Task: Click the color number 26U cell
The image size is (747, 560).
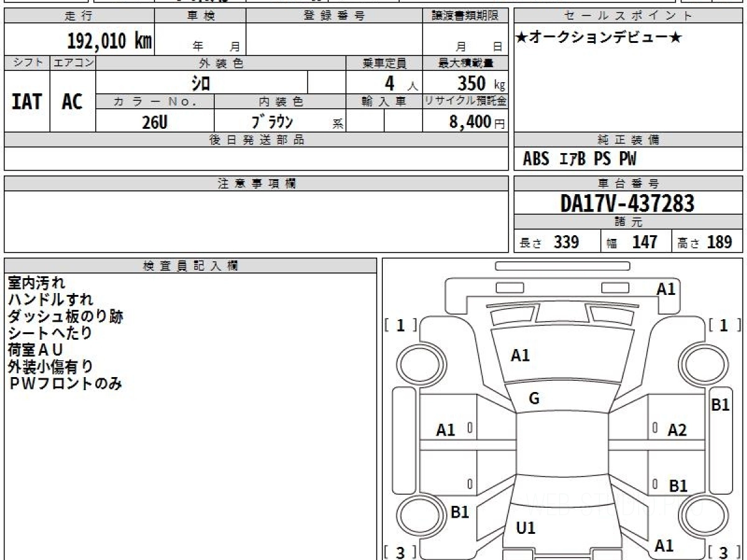Action: [x=154, y=123]
